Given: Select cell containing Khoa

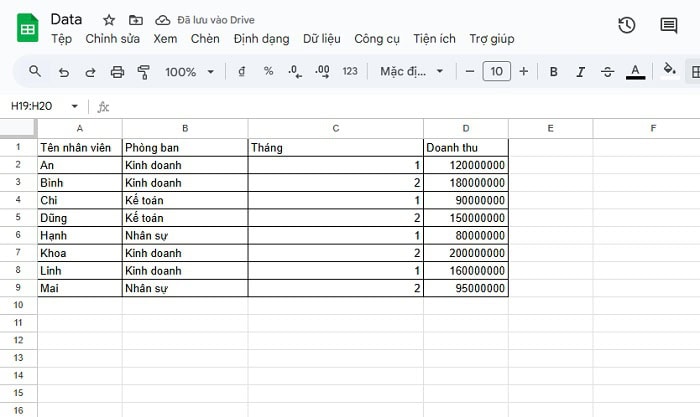Looking at the screenshot, I should 80,253.
